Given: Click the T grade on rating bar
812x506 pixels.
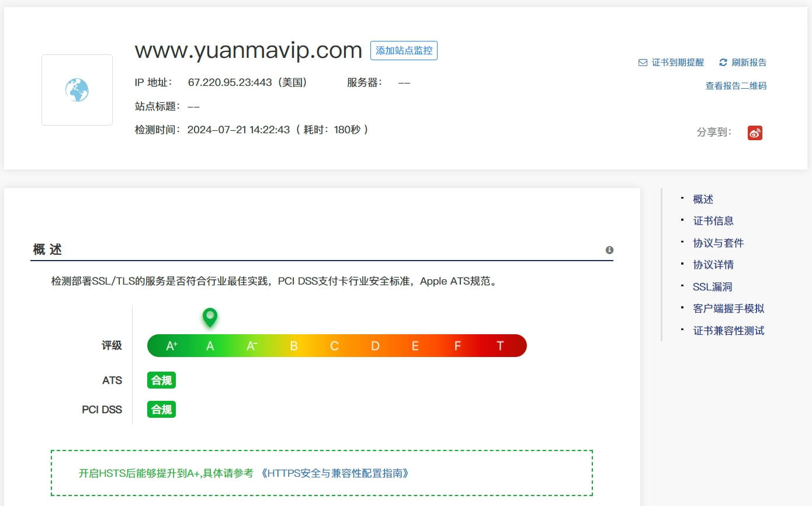Looking at the screenshot, I should pos(500,346).
